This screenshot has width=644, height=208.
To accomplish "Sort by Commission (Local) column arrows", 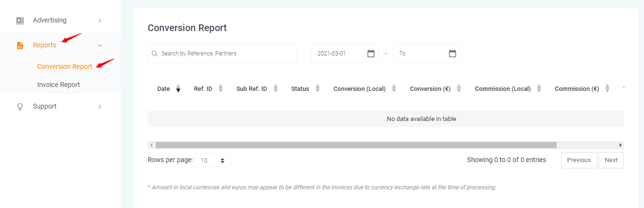I will point(539,88).
